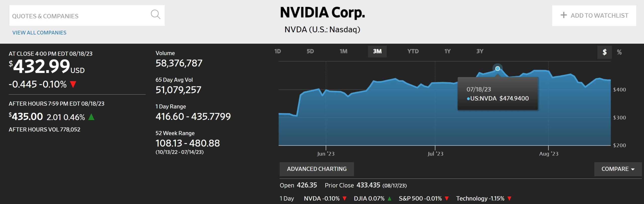Click the Add to Watchlist button
644x204 pixels.
[x=594, y=16]
